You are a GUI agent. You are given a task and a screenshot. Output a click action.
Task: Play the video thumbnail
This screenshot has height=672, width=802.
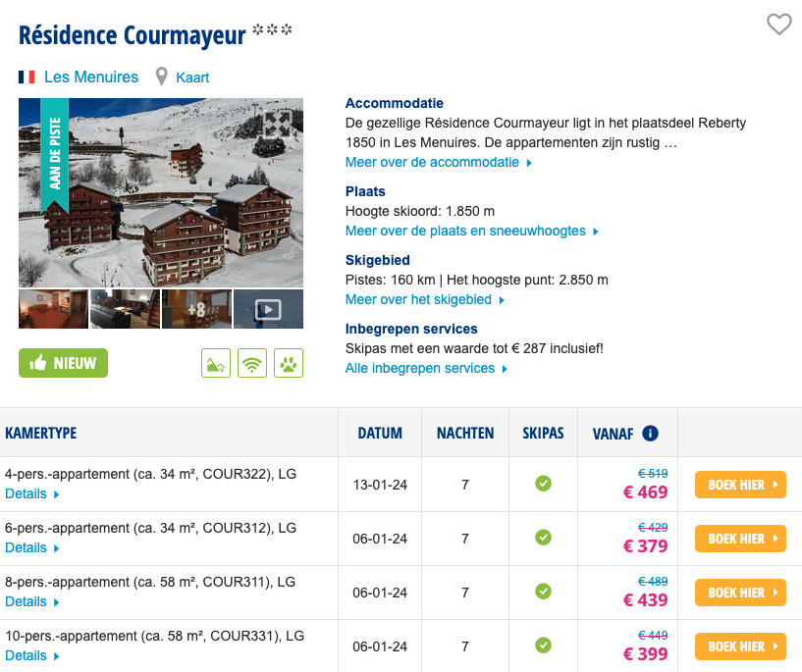[268, 309]
